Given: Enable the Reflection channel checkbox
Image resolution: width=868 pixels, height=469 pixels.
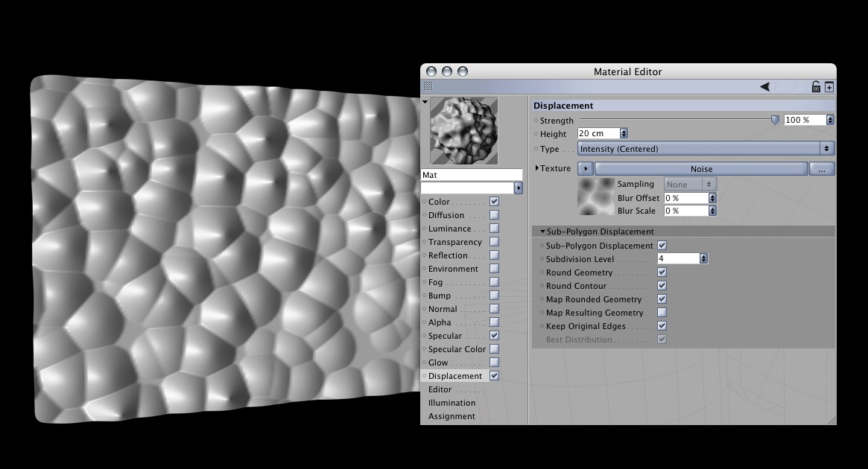Looking at the screenshot, I should 494,255.
